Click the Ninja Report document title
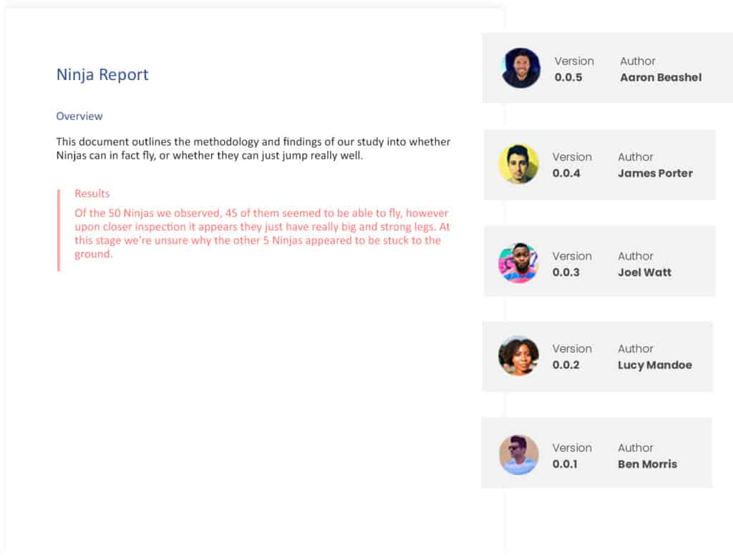 [102, 75]
